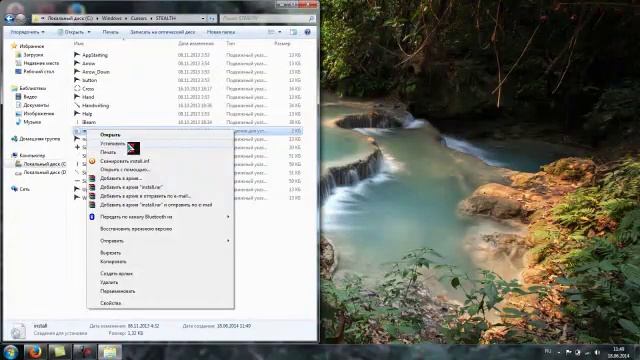
Task: Click the change view icon in the toolbar
Action: pos(271,32)
